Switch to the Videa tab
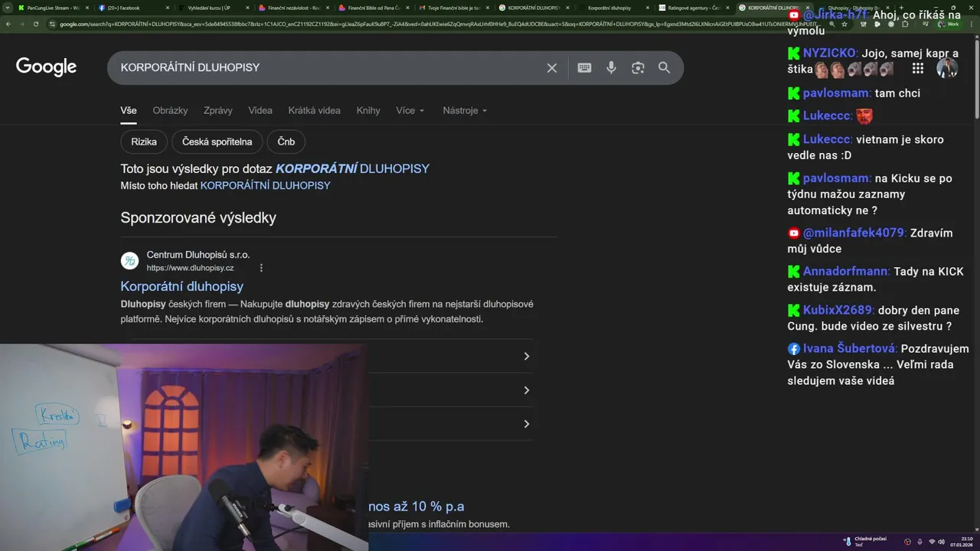Screen dimensions: 980x551 (x=260, y=110)
